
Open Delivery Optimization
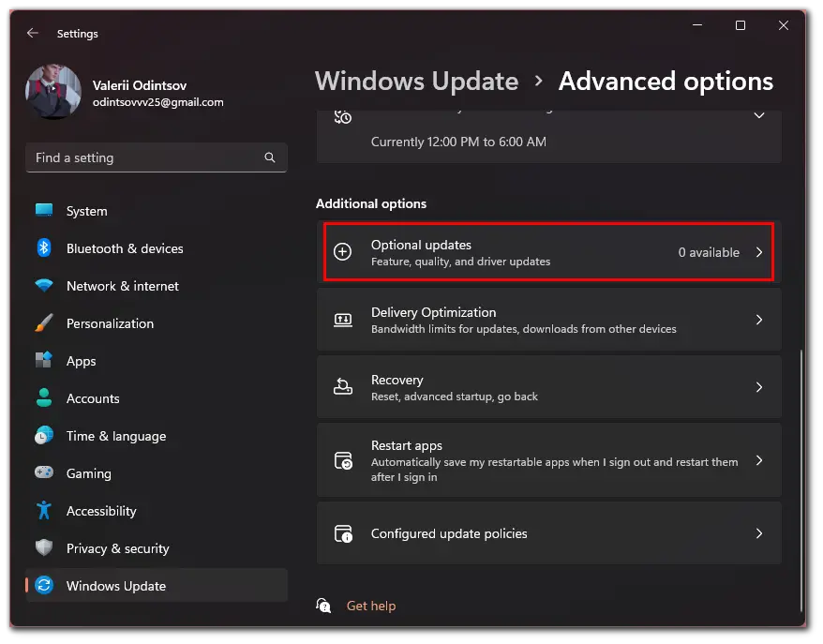[548, 320]
